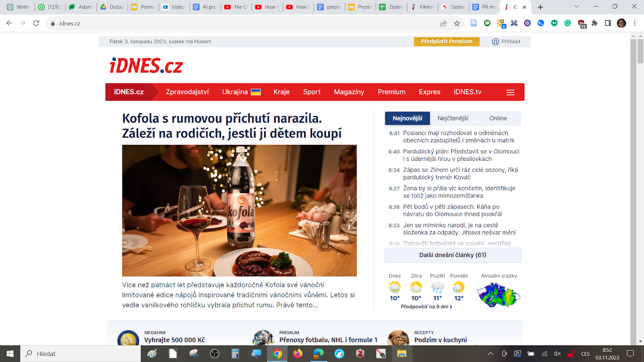The width and height of the screenshot is (644, 362).
Task: Show hidden tray icons chevron
Action: point(490,354)
